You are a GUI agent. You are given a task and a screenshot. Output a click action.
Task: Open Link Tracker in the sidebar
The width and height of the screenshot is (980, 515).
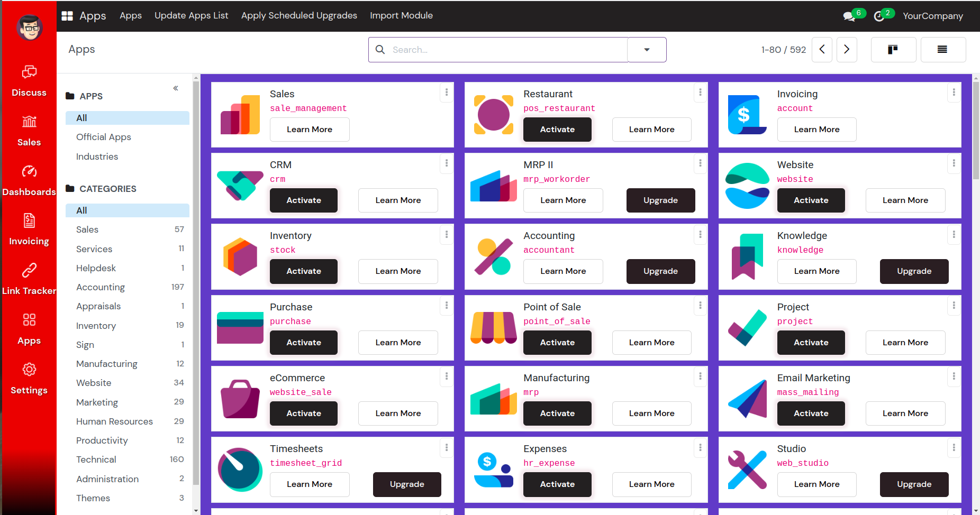29,280
